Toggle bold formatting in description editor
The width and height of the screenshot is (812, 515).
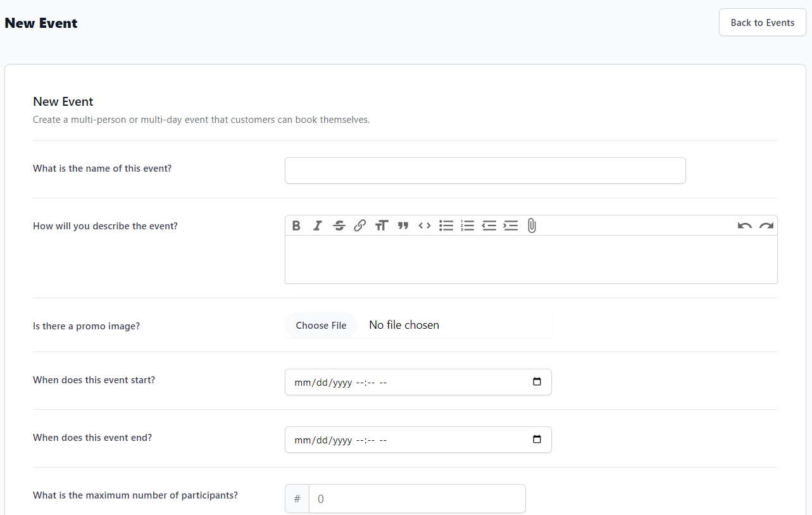296,226
